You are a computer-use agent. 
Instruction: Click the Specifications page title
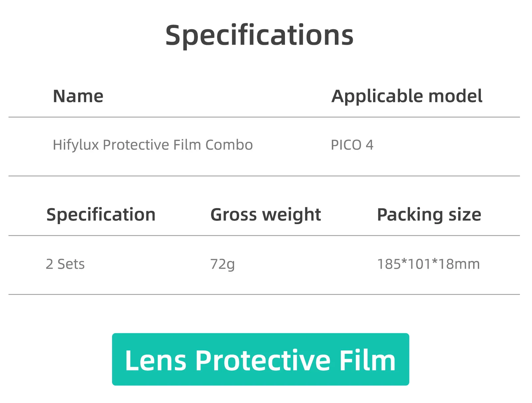pos(259,35)
